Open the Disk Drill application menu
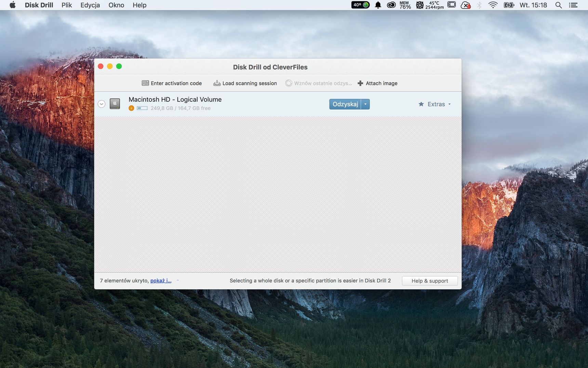 39,5
